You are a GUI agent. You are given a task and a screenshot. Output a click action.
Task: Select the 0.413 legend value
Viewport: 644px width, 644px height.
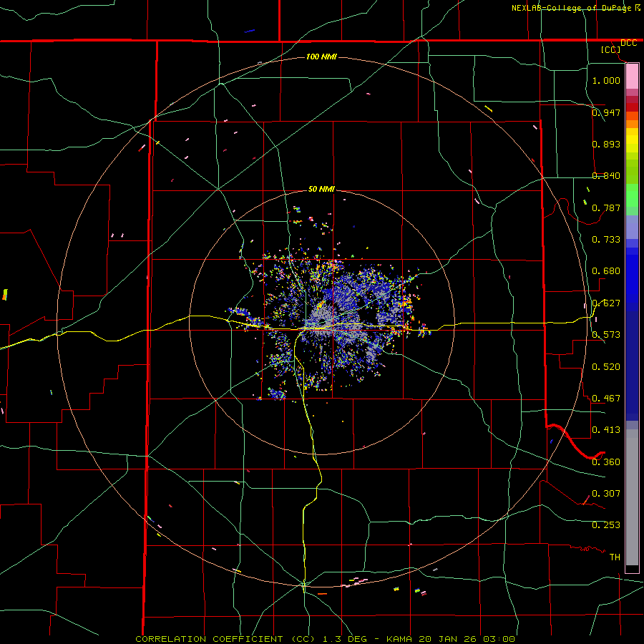click(x=606, y=430)
